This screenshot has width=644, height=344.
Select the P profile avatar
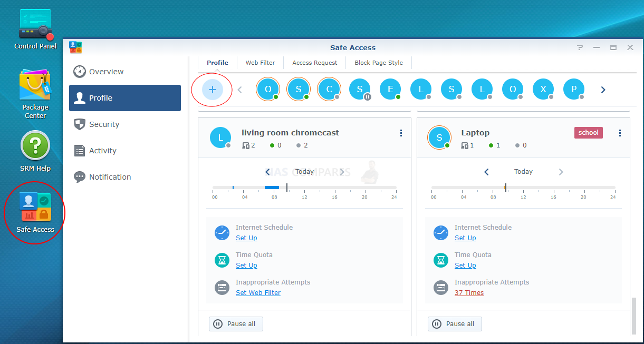point(574,90)
